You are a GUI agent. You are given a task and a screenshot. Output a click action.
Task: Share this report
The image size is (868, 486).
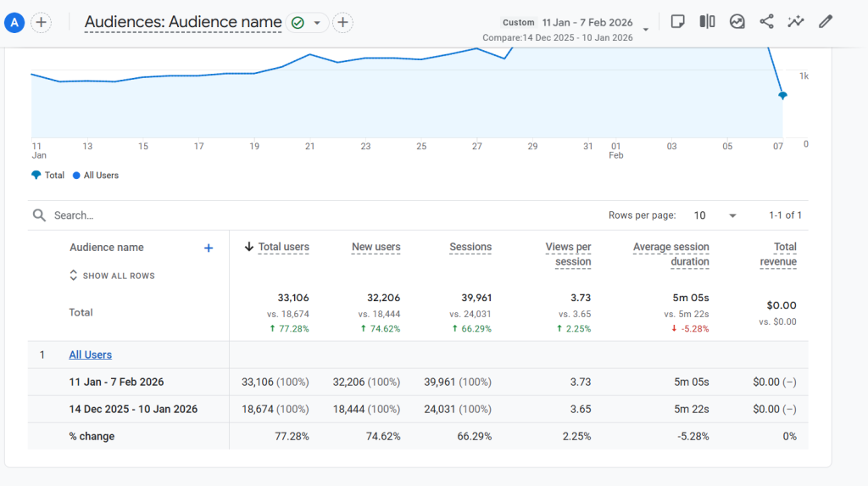766,22
